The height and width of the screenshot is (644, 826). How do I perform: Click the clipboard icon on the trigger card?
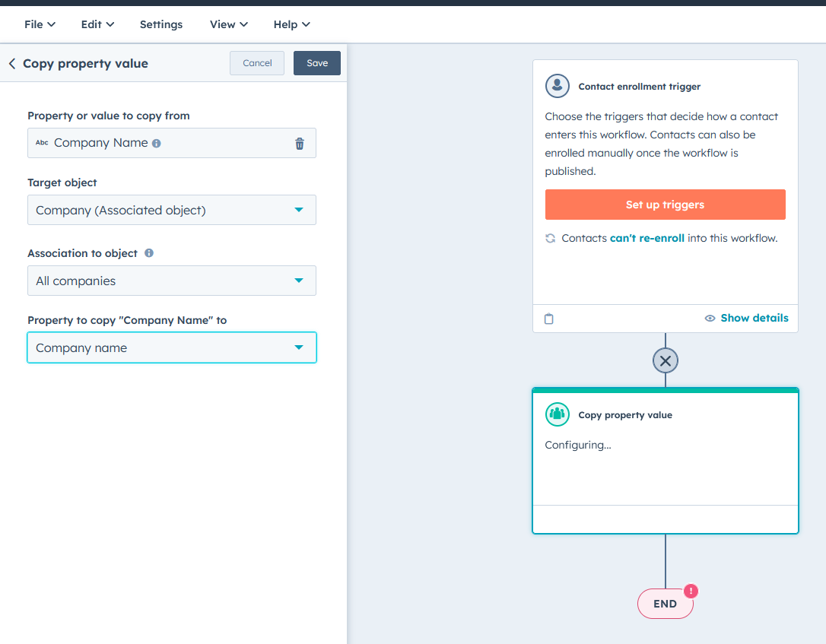pos(548,318)
